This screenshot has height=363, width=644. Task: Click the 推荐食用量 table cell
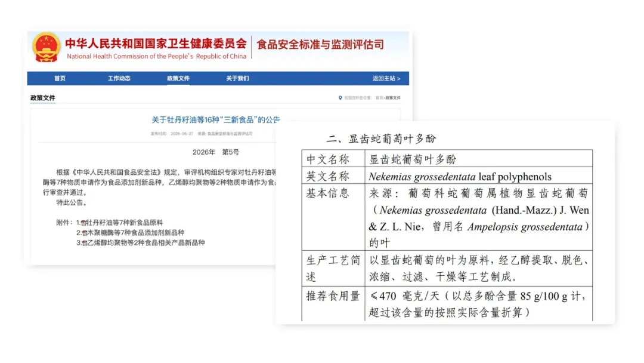click(x=333, y=303)
